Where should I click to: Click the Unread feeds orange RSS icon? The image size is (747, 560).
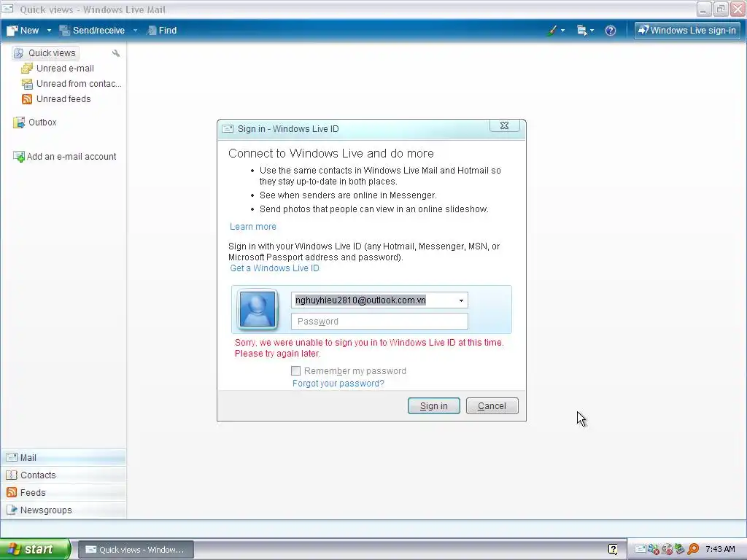point(27,99)
